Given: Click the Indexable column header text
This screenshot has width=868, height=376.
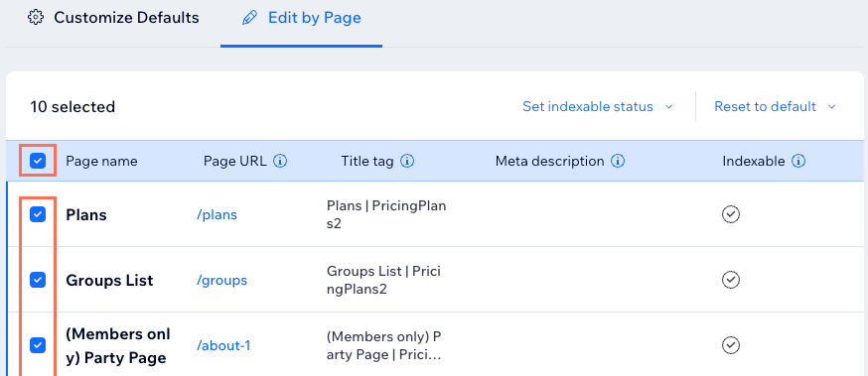Looking at the screenshot, I should (x=754, y=162).
